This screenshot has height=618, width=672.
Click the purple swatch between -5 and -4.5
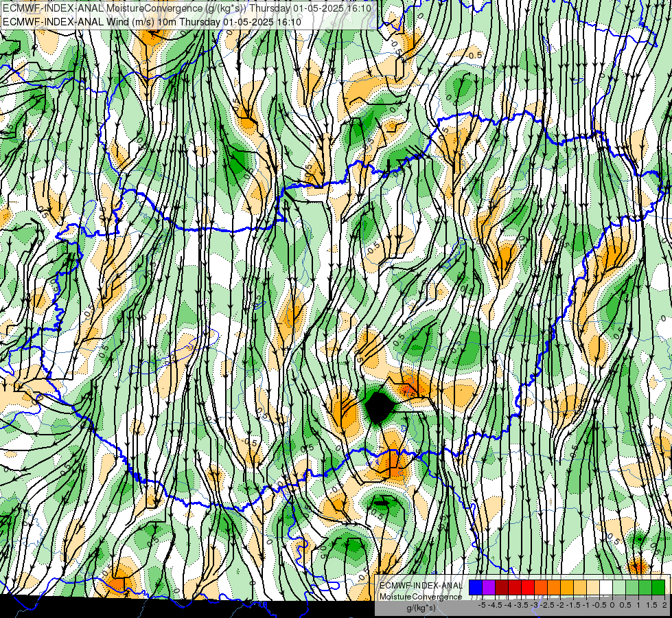(489, 588)
